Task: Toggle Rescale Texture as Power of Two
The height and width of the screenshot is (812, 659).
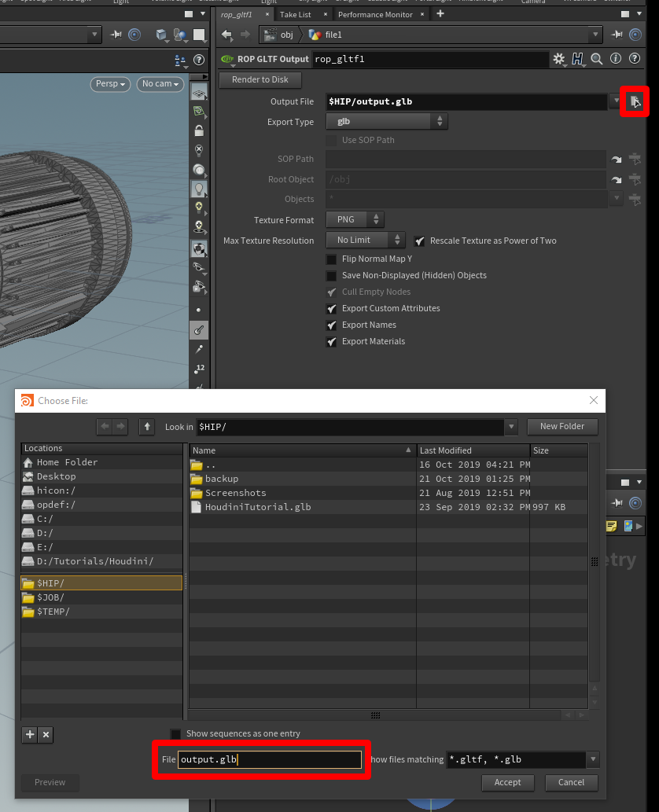Action: coord(419,241)
